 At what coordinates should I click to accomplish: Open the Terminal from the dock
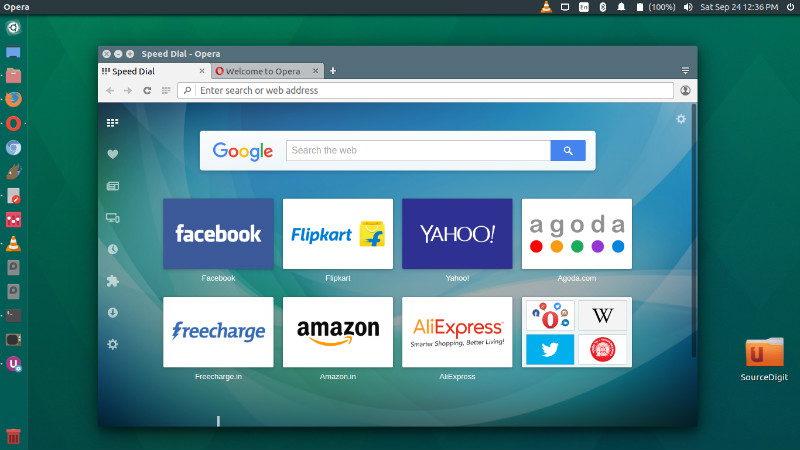[x=13, y=316]
